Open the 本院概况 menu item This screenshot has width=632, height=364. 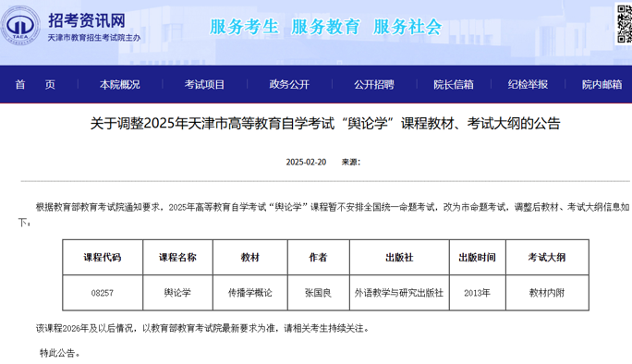[120, 84]
